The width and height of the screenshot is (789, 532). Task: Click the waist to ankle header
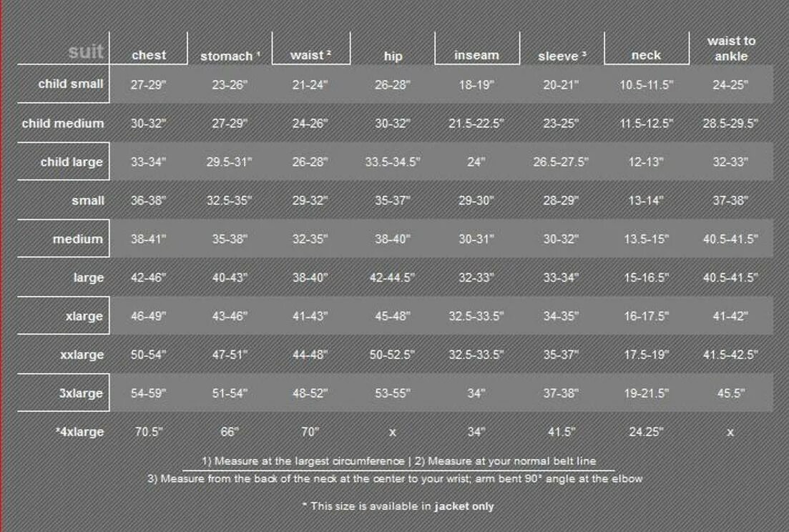pyautogui.click(x=731, y=49)
